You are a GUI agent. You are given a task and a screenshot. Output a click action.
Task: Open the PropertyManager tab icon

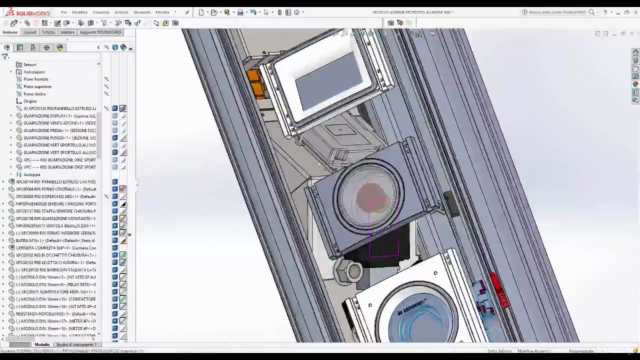coord(20,47)
